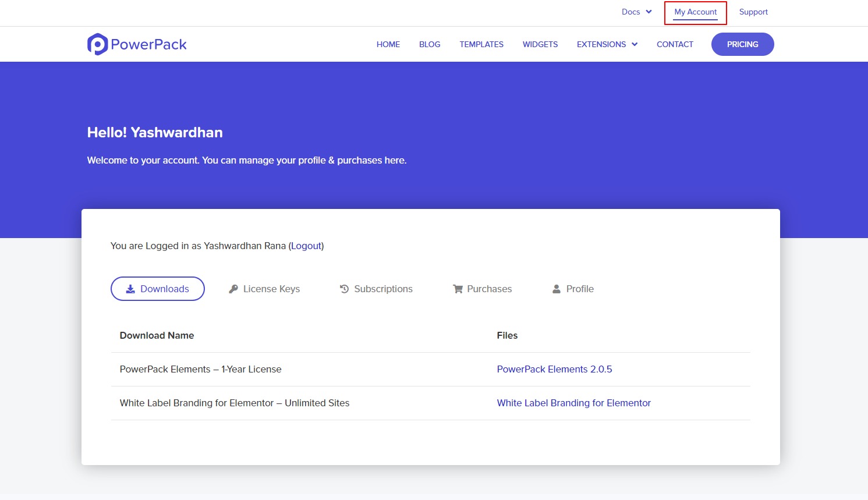Open the My Account menu item
Screen dimensions: 868x500
pyautogui.click(x=695, y=12)
